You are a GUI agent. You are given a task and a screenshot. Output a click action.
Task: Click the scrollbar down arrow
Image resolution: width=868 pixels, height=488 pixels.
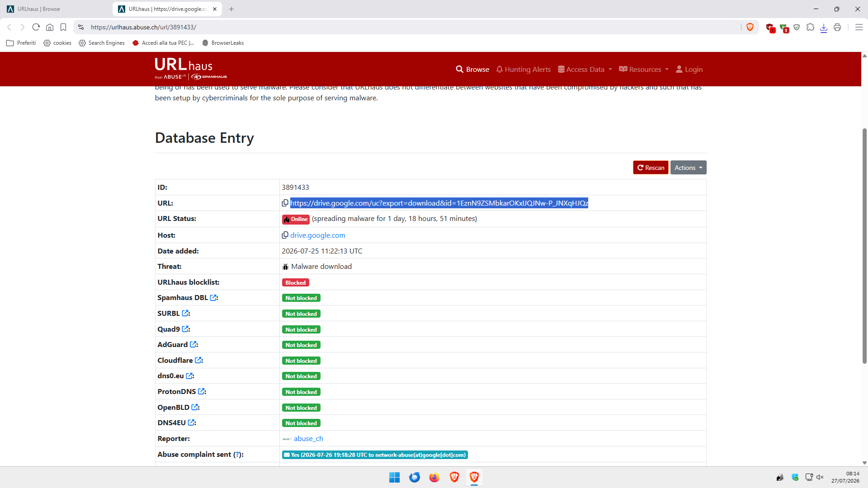864,463
